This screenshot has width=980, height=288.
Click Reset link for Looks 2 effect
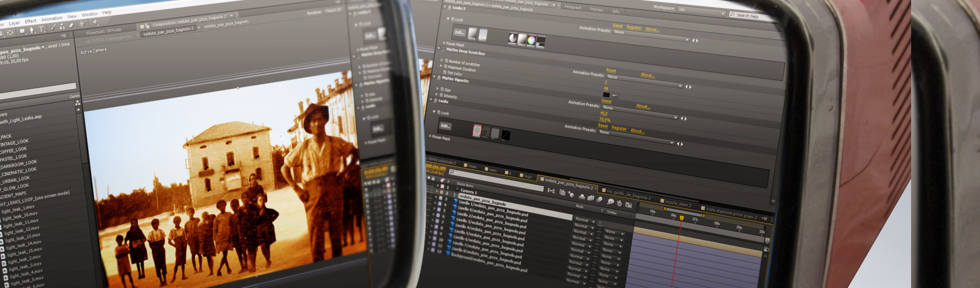click(x=617, y=26)
